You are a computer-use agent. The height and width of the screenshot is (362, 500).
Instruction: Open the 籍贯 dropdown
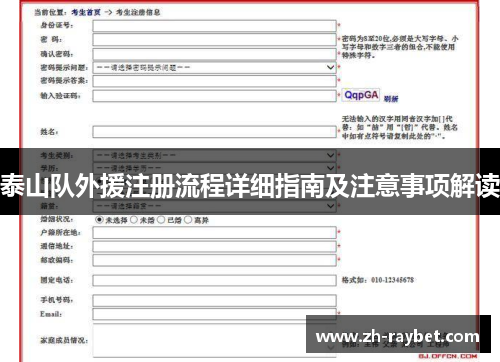(214, 206)
